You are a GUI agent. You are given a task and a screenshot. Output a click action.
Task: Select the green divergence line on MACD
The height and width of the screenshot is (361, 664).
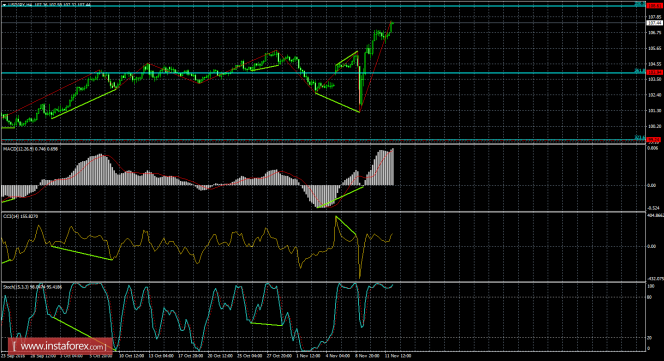340,197
